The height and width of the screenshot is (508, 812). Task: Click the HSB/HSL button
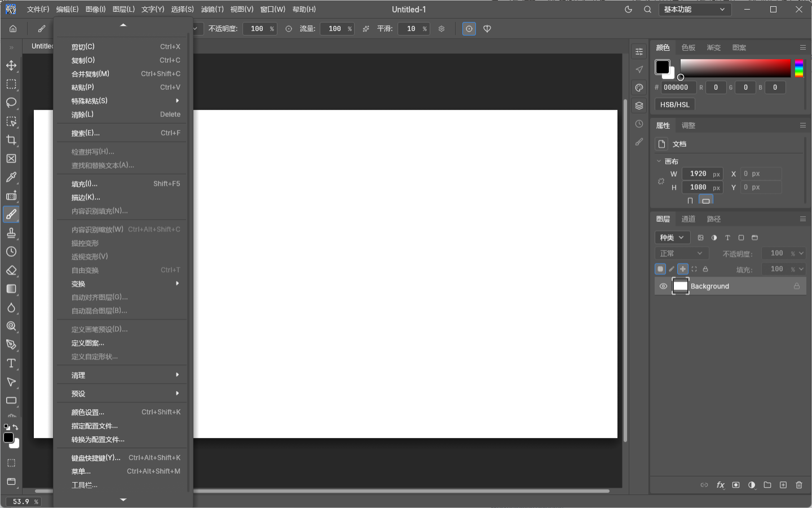[x=675, y=104]
